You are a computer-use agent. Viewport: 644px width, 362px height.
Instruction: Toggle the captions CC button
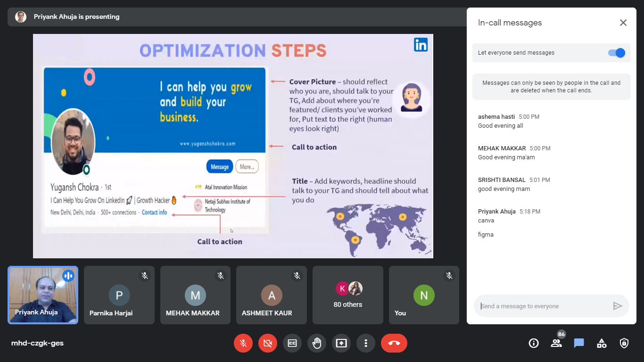292,343
